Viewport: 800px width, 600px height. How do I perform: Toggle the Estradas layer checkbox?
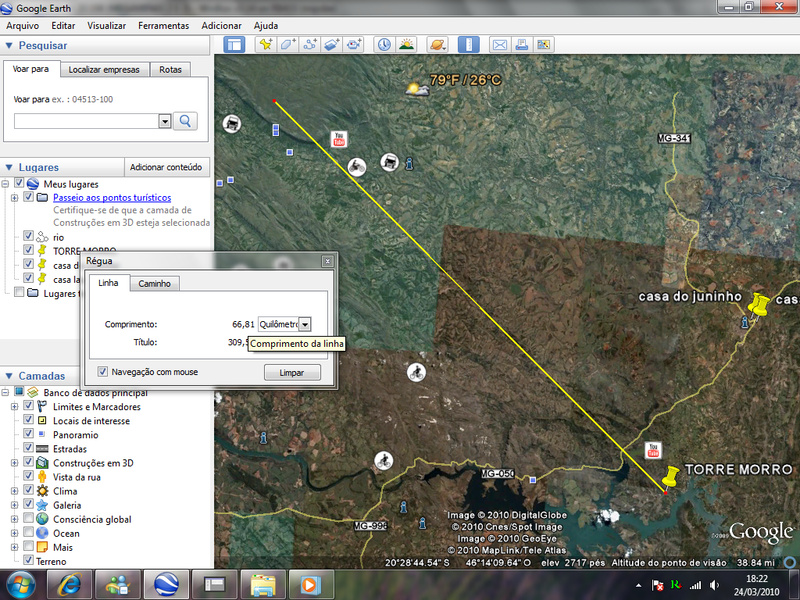(x=29, y=448)
